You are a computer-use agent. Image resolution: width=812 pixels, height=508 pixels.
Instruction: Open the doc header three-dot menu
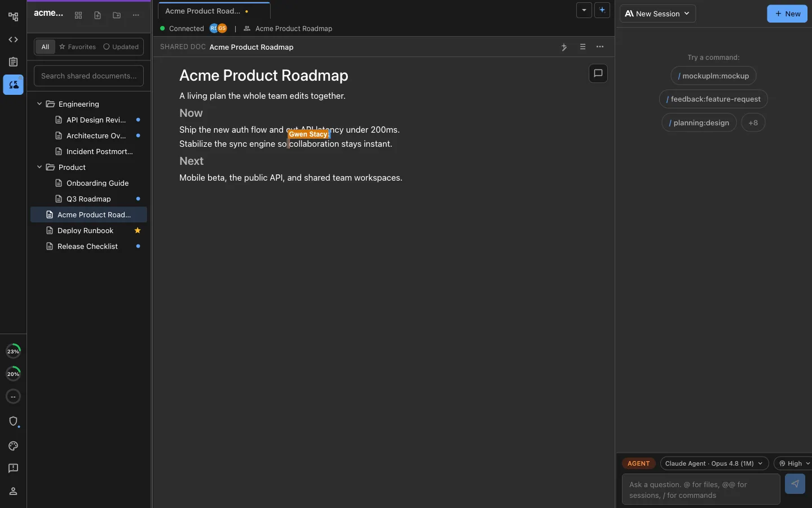pos(600,47)
